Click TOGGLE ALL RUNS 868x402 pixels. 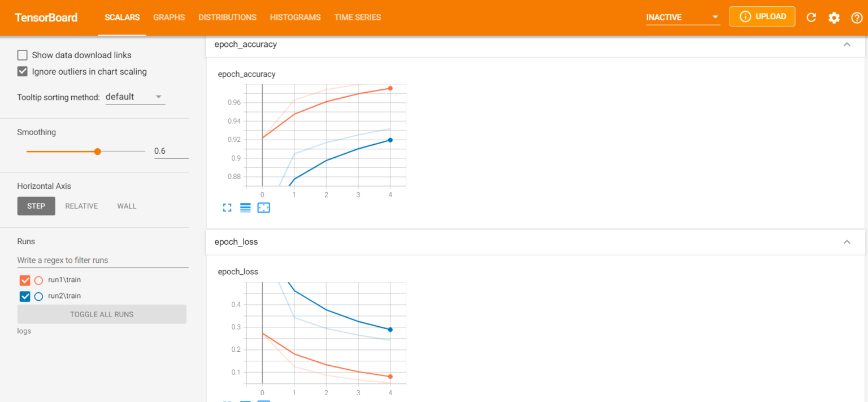[x=102, y=314]
